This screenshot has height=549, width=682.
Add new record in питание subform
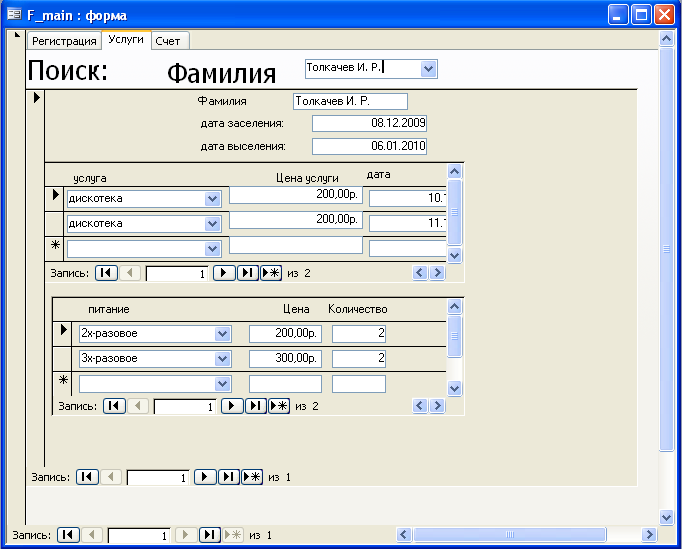point(279,406)
